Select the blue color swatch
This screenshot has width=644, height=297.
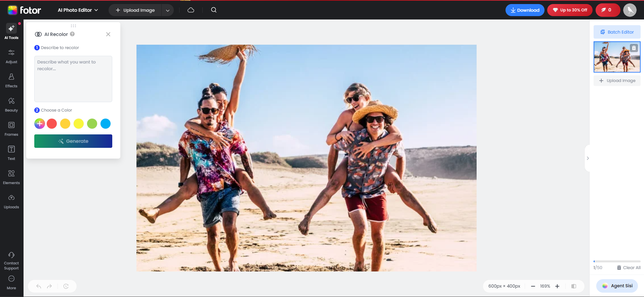(x=106, y=124)
